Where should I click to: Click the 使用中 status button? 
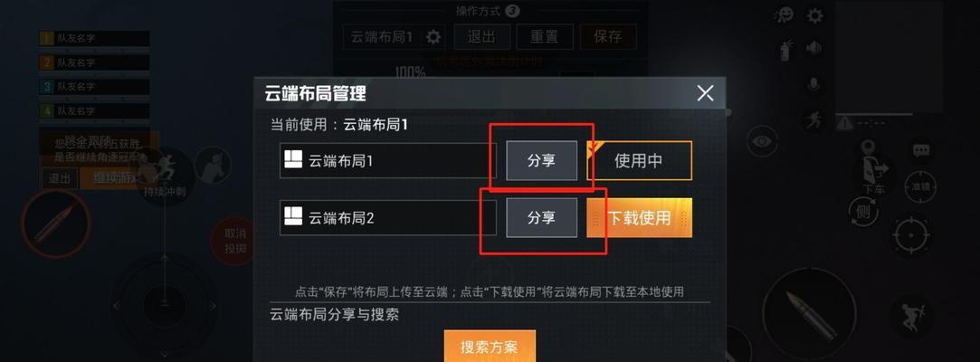pos(640,161)
